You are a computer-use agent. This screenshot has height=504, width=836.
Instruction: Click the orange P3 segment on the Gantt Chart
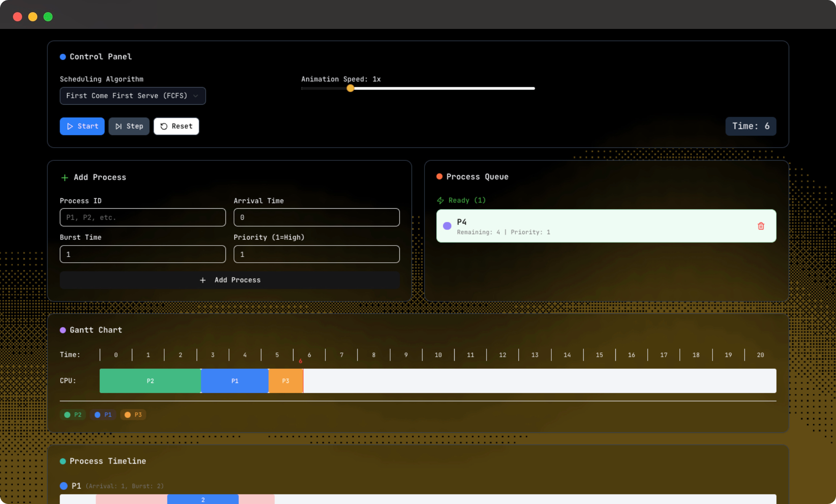[285, 381]
